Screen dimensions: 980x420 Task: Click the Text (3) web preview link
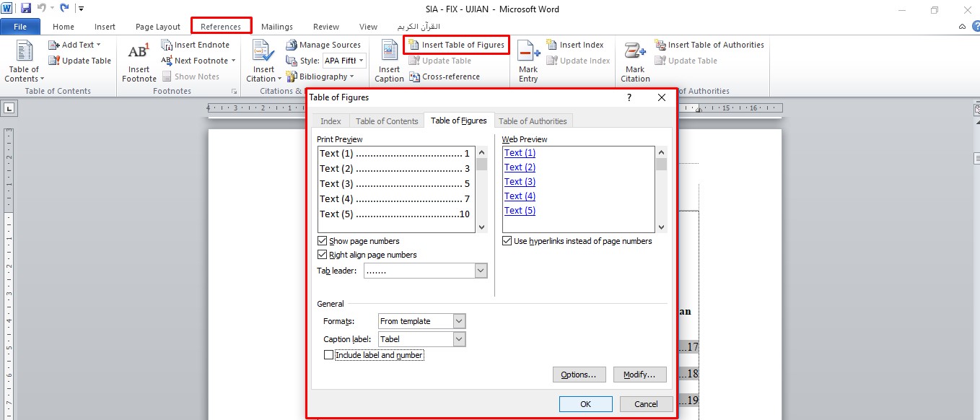[520, 182]
